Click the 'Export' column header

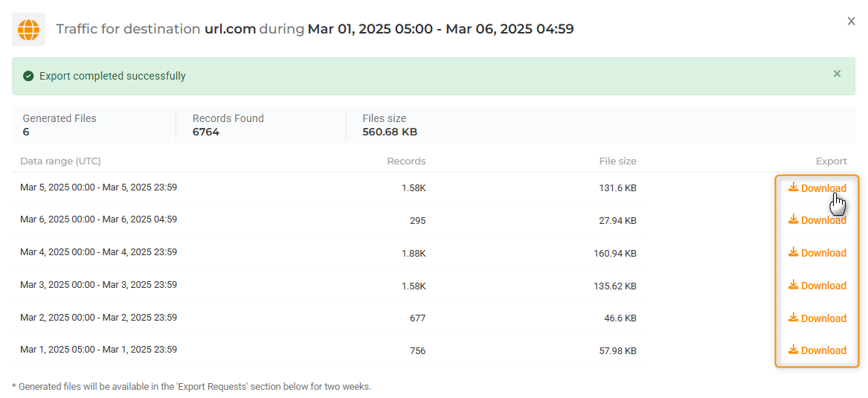tap(831, 161)
